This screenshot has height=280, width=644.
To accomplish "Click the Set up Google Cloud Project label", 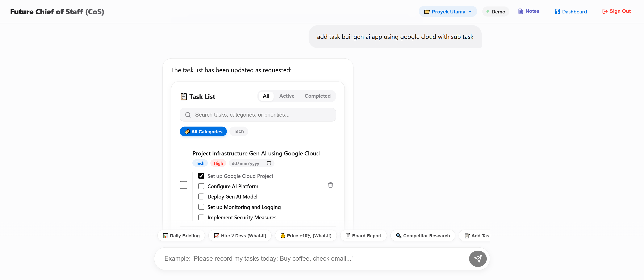I will [x=240, y=176].
